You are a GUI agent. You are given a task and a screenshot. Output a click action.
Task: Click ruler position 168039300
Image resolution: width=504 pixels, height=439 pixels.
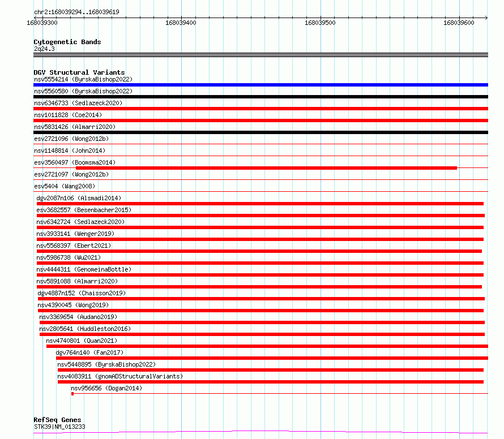click(x=42, y=23)
